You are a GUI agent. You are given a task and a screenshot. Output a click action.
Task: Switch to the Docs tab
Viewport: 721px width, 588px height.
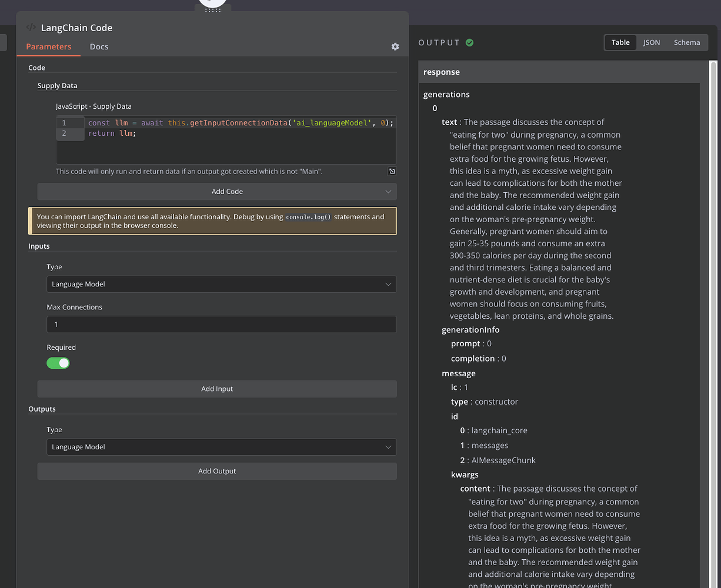click(99, 46)
